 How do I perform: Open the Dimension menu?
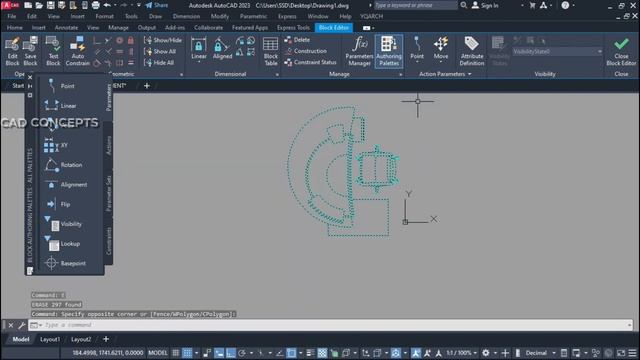pyautogui.click(x=186, y=16)
